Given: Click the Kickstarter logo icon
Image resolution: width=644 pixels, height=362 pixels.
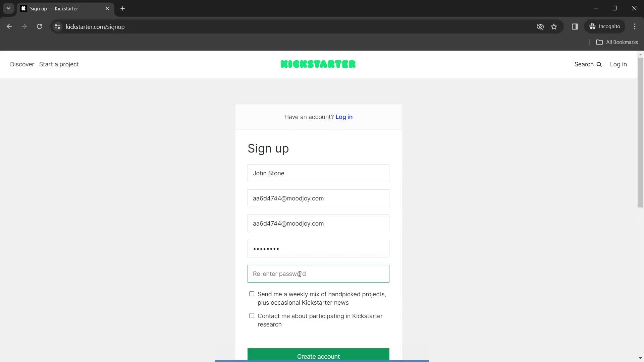Looking at the screenshot, I should (318, 64).
